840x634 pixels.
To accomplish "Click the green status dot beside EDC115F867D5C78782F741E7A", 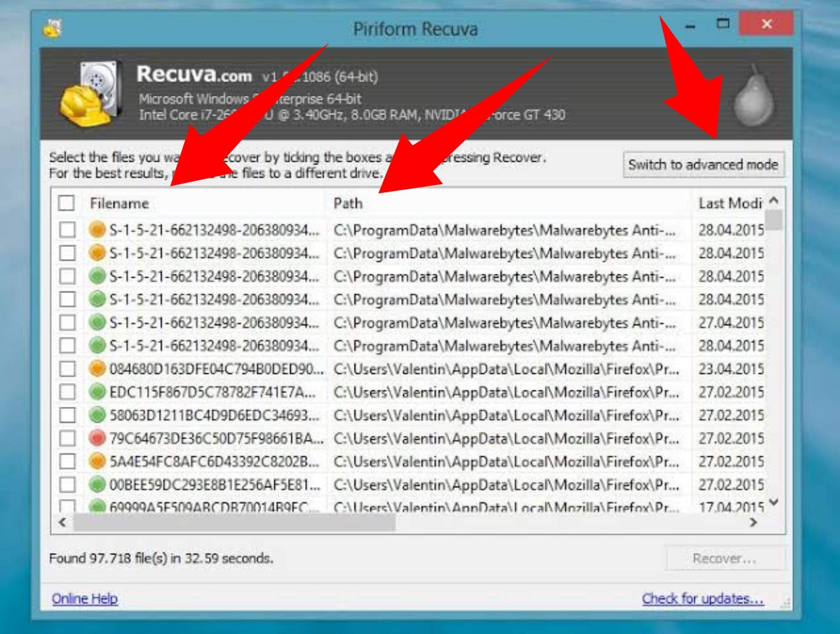I will point(97,392).
